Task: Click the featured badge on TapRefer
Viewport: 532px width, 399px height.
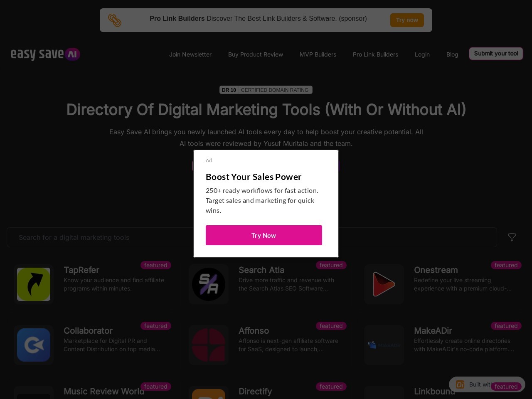Action: [156, 265]
